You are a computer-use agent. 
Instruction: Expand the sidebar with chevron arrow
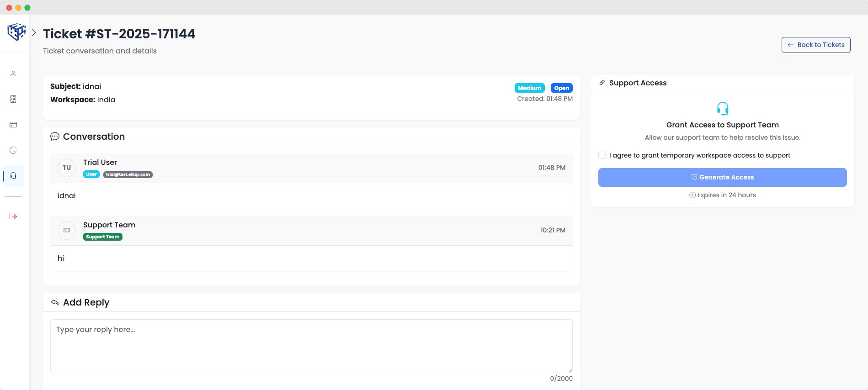[x=34, y=32]
